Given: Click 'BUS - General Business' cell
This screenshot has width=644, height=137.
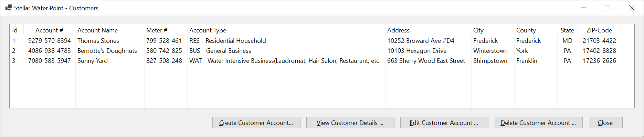Looking at the screenshot, I should [220, 51].
